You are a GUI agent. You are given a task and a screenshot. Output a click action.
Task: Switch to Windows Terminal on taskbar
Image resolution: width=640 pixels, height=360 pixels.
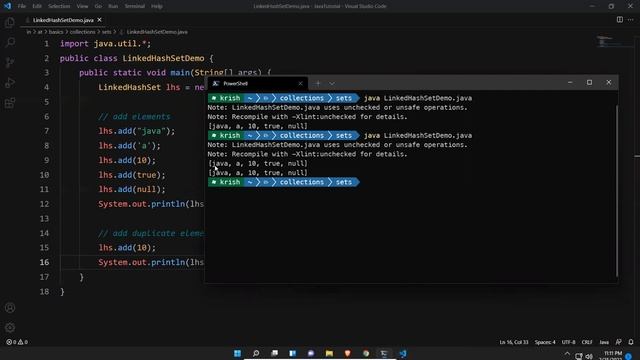pos(384,353)
